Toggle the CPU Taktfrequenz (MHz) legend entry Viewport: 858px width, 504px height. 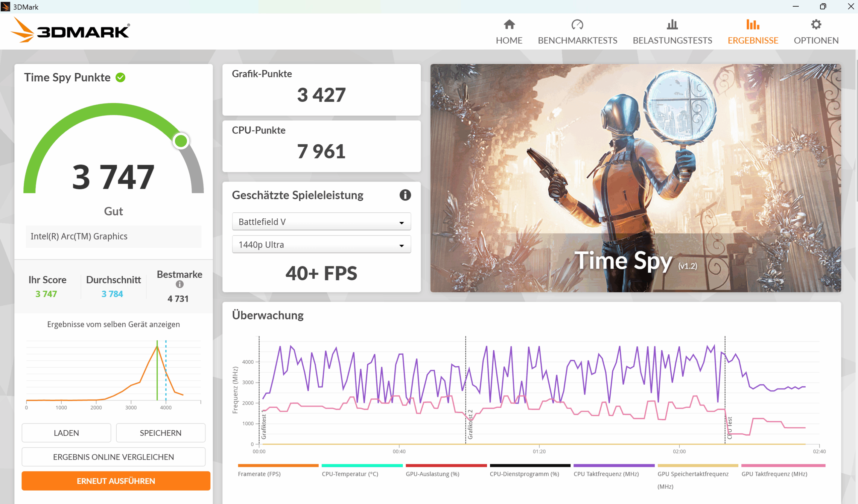point(606,474)
